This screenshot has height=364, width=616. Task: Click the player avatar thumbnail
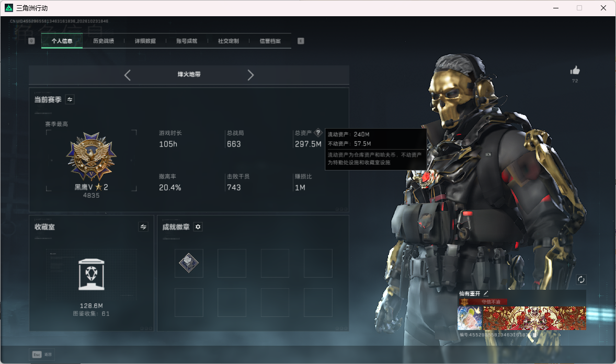coord(470,318)
